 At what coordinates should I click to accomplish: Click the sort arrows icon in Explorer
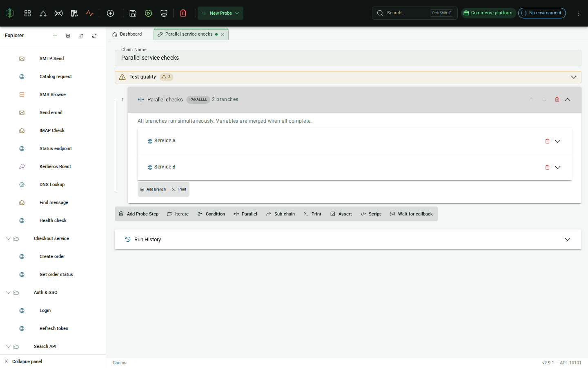tap(81, 36)
